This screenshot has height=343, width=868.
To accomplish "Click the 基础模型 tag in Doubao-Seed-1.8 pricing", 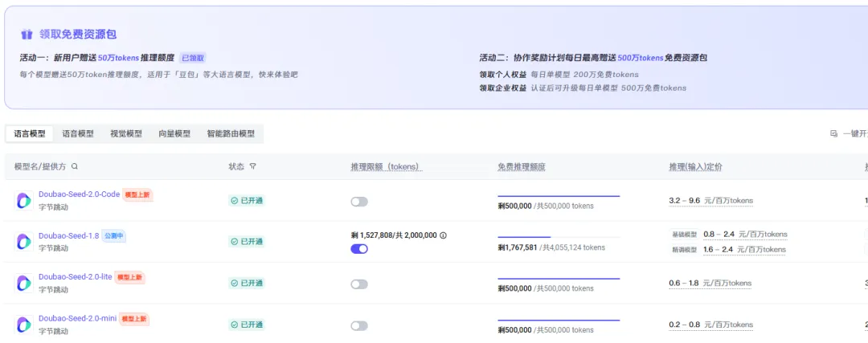I will (x=684, y=235).
